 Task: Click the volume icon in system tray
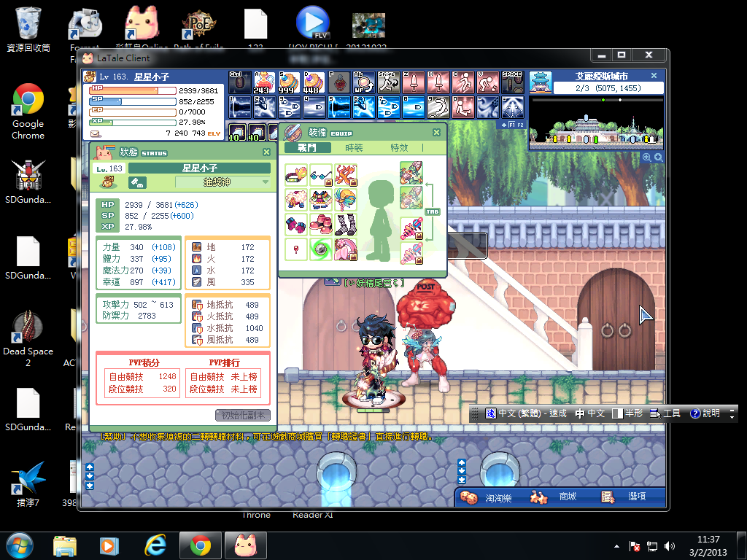[670, 546]
